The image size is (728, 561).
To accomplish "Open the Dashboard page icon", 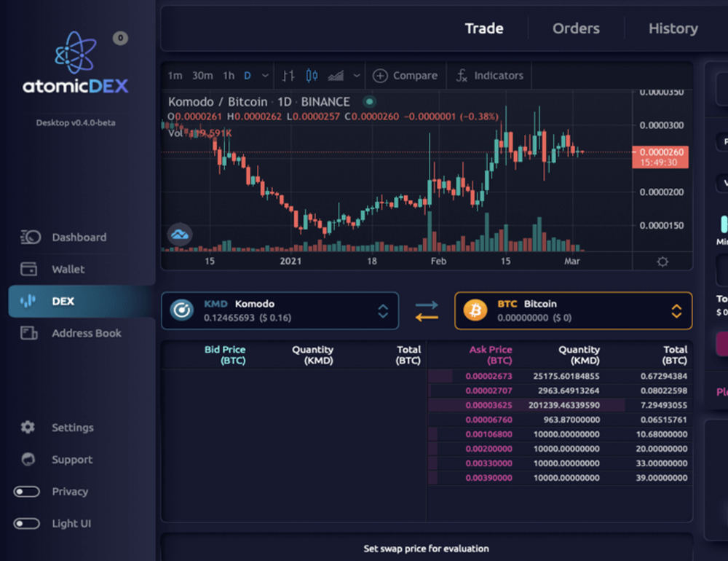I will click(x=31, y=237).
